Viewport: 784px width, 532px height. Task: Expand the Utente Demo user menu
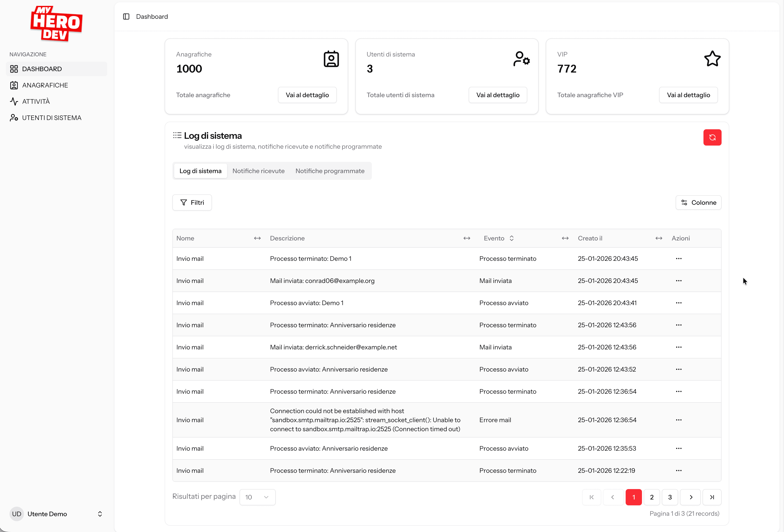(x=56, y=514)
